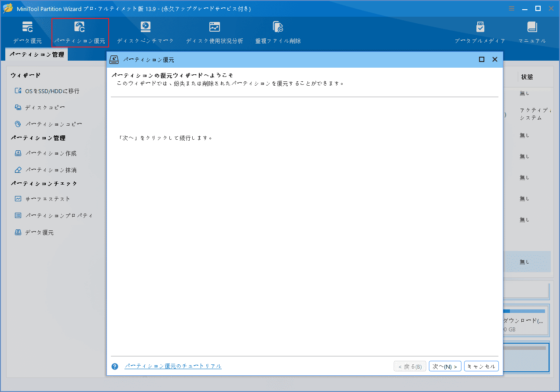Open パーティション復元のチュートリアル link
This screenshot has width=560, height=392.
[173, 366]
